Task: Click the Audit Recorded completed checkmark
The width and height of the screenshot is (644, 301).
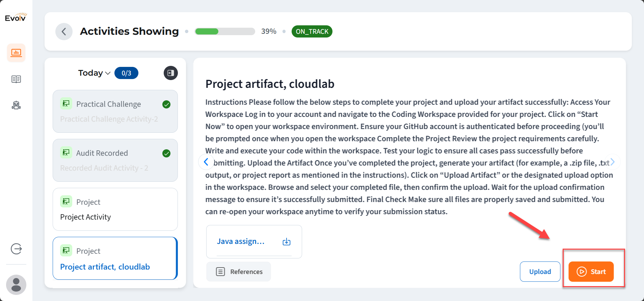Action: pos(166,153)
